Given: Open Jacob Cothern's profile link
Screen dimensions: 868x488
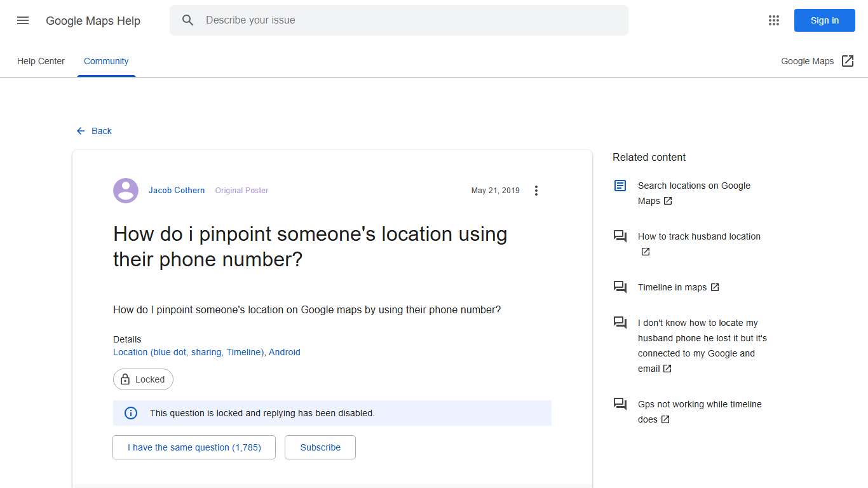Looking at the screenshot, I should 176,190.
